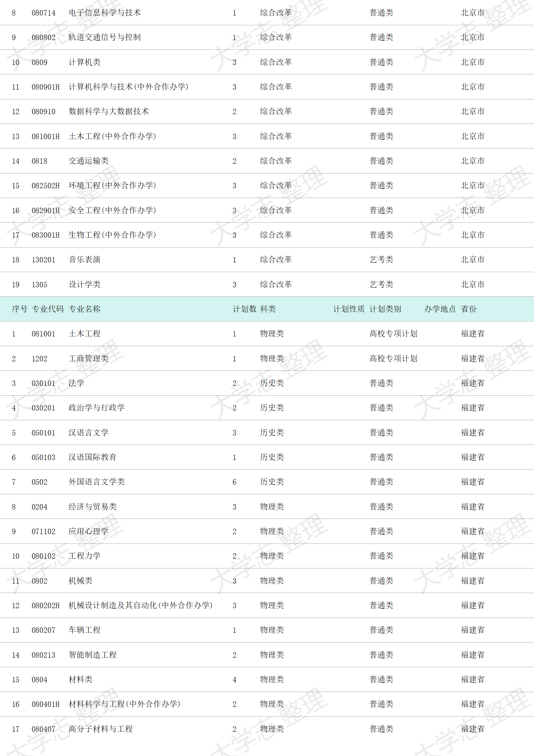Select the 应用心理学 major name
The image size is (534, 756).
click(88, 531)
